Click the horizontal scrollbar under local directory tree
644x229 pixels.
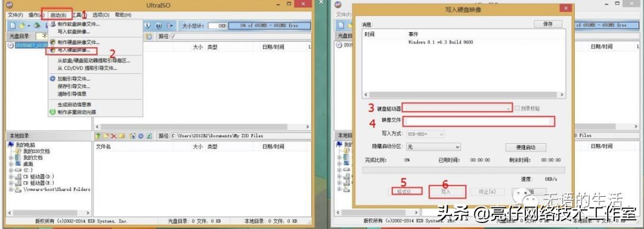coord(48,213)
